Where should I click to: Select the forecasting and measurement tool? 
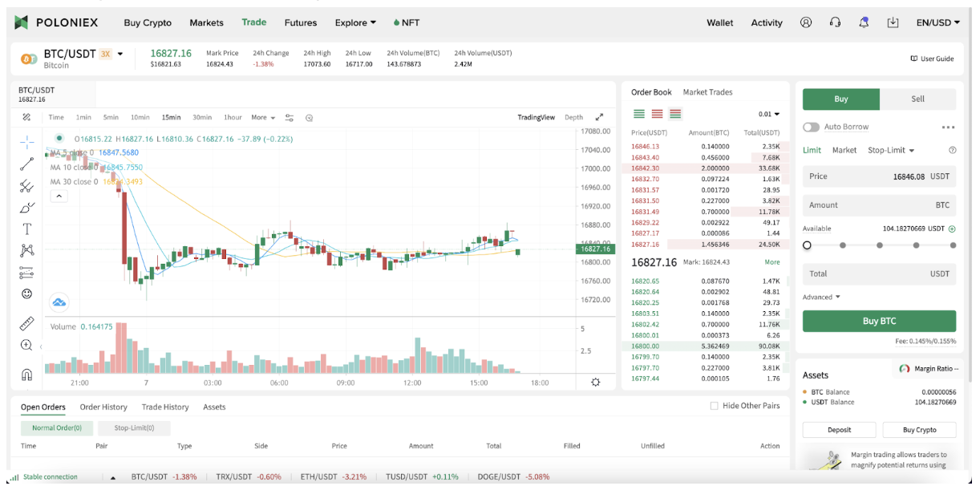point(26,273)
